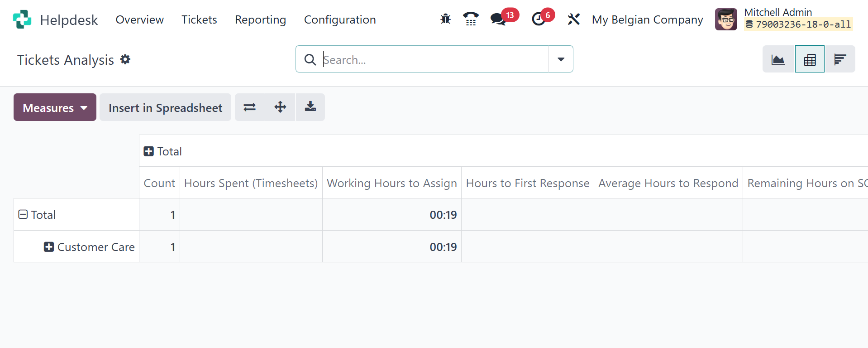
Task: Click Insert in Spreadsheet button
Action: pyautogui.click(x=165, y=107)
